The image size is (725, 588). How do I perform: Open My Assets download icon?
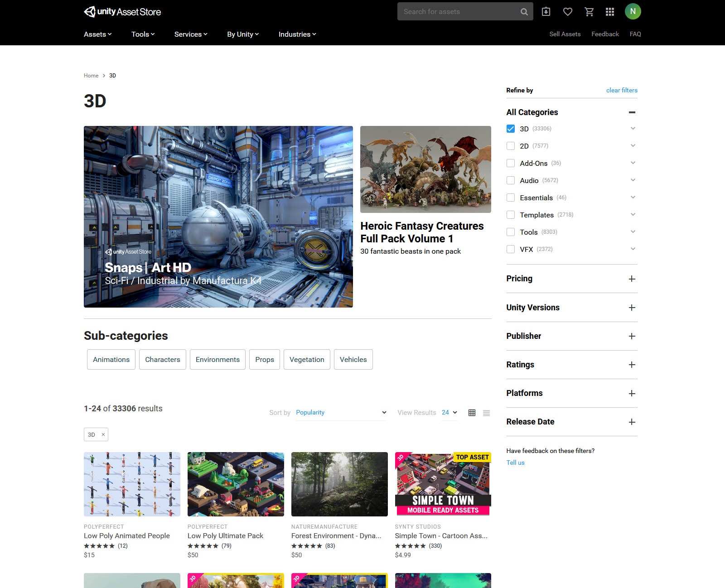546,12
